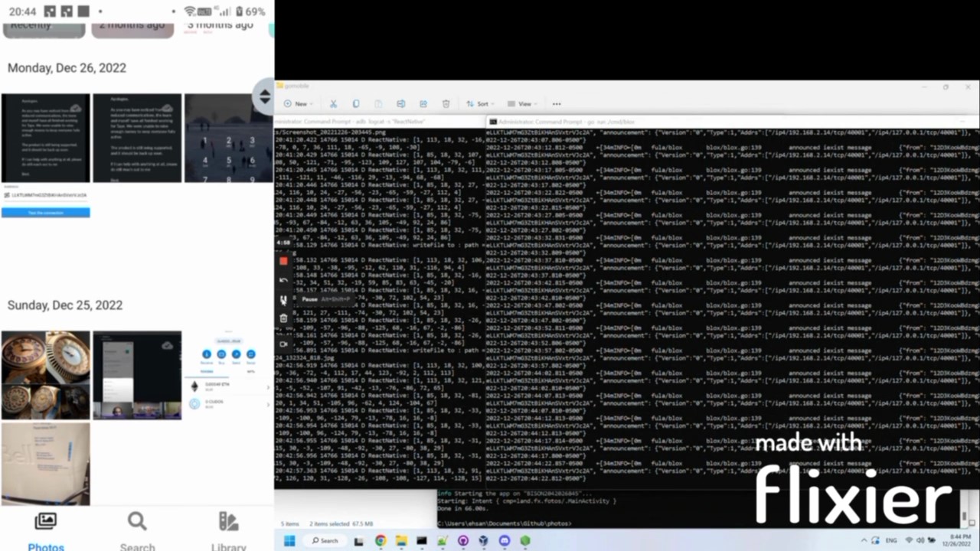Open the See more ellipsis menu in File Explorer
The image size is (980, 551).
coord(557,103)
